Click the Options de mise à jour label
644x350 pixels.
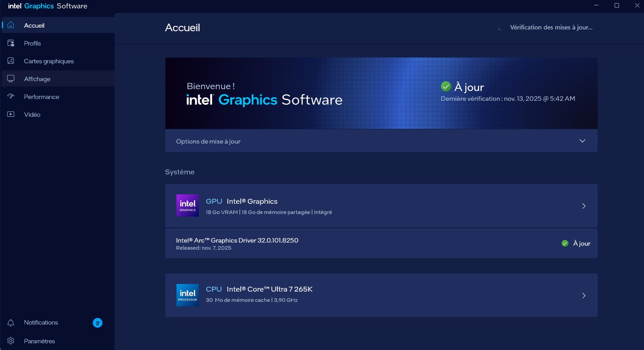(x=208, y=141)
